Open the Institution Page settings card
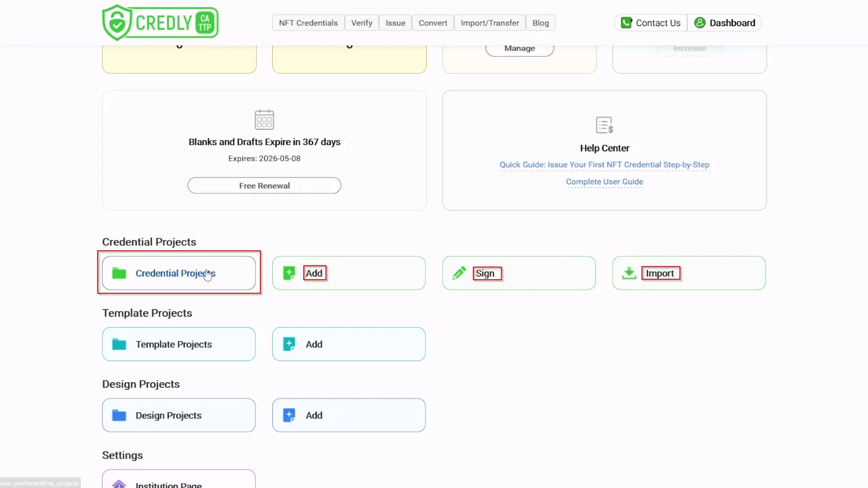Image resolution: width=868 pixels, height=488 pixels. (x=179, y=479)
